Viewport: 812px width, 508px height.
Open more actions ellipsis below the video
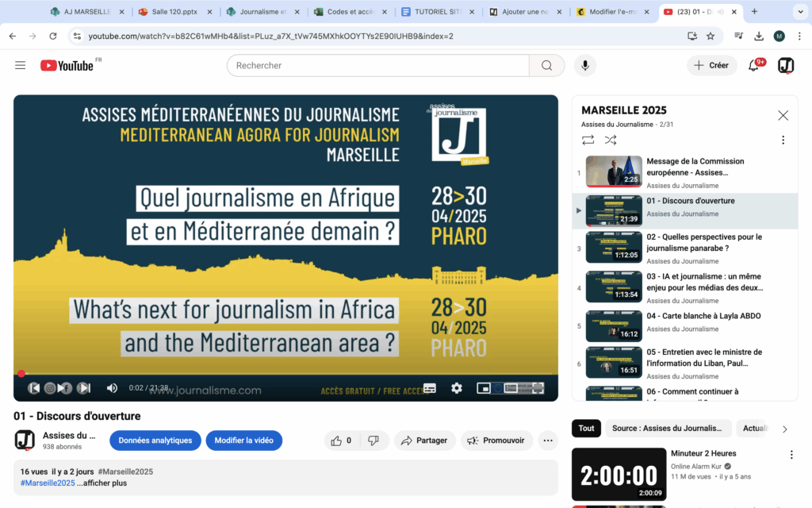pos(548,441)
